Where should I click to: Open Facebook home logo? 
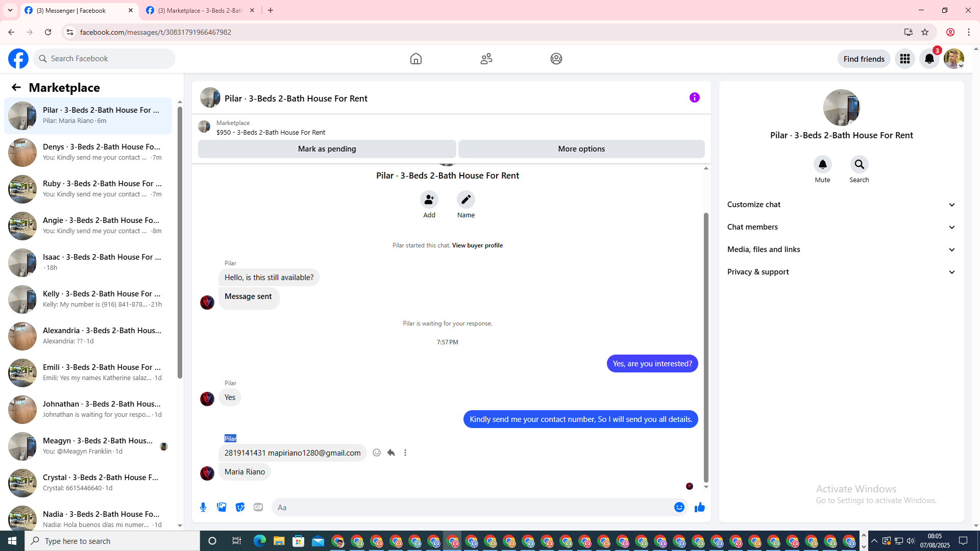[x=18, y=59]
